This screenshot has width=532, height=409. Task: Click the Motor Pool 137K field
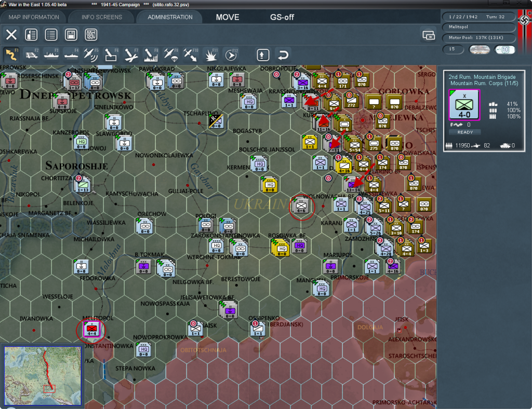(478, 37)
